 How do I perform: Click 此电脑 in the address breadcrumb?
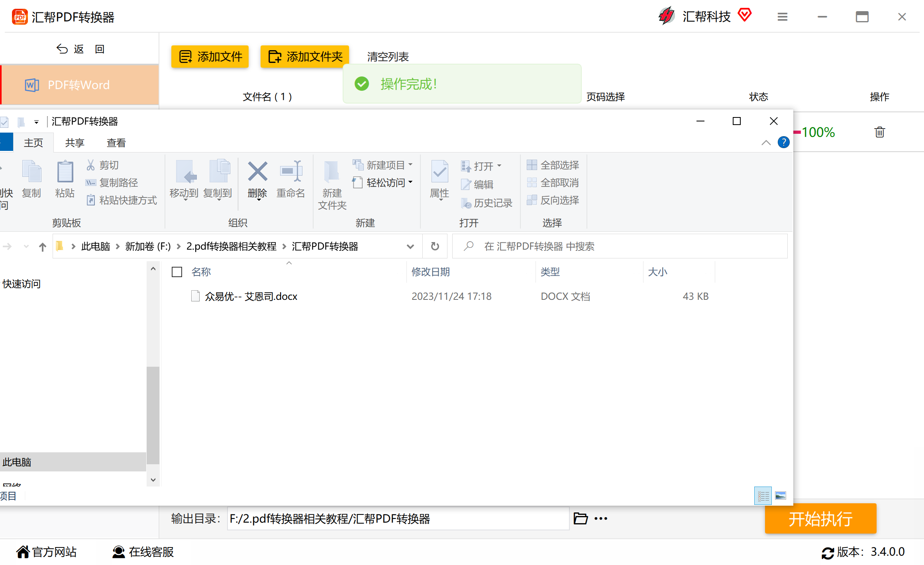point(96,246)
